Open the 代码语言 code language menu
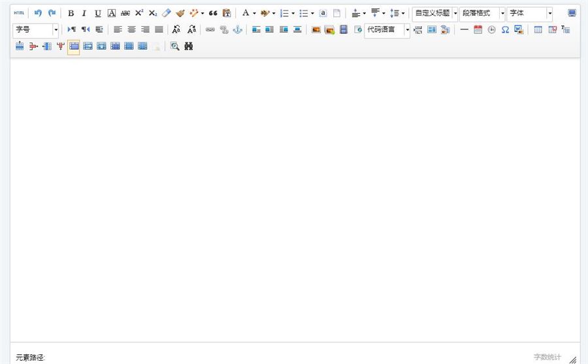Image resolution: width=588 pixels, height=364 pixels. (407, 29)
